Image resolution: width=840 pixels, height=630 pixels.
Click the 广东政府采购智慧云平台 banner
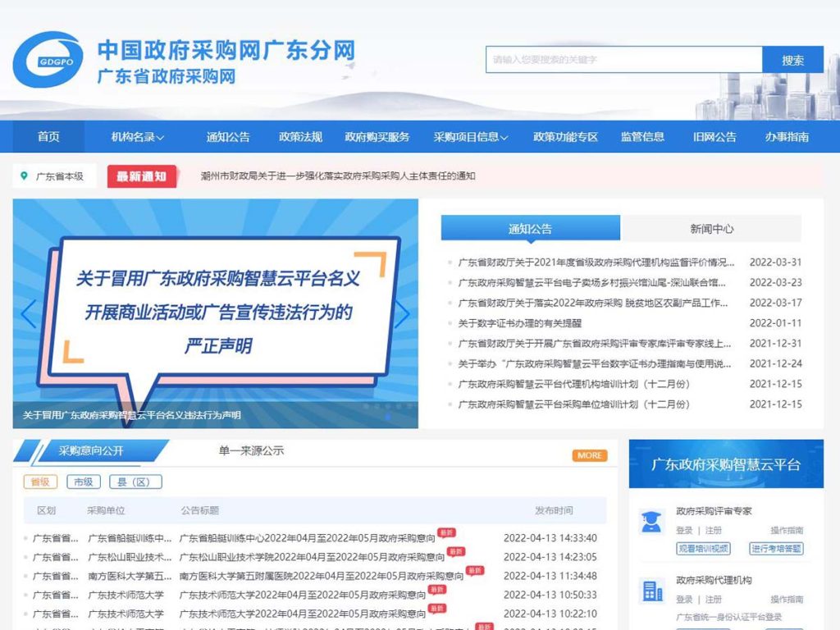[727, 464]
